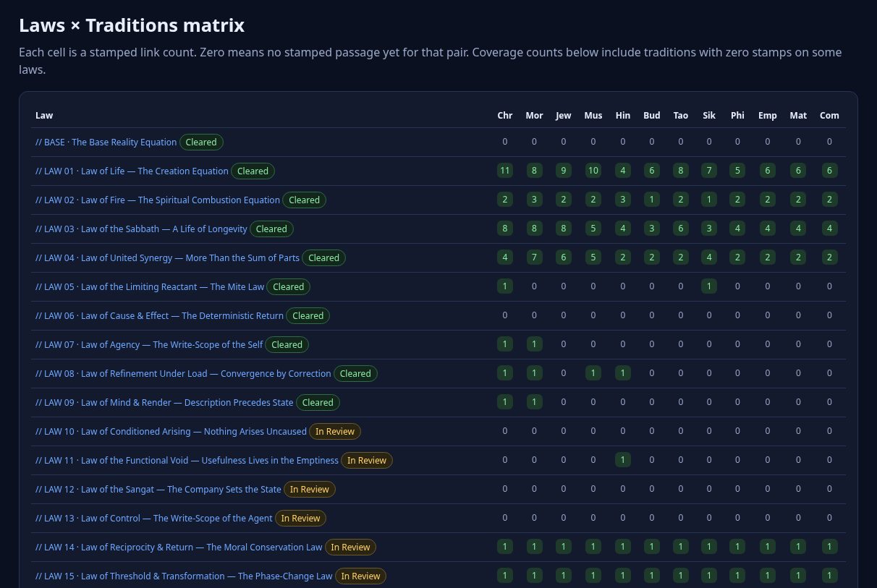Click the Mat column header
877x588 pixels.
click(x=798, y=116)
